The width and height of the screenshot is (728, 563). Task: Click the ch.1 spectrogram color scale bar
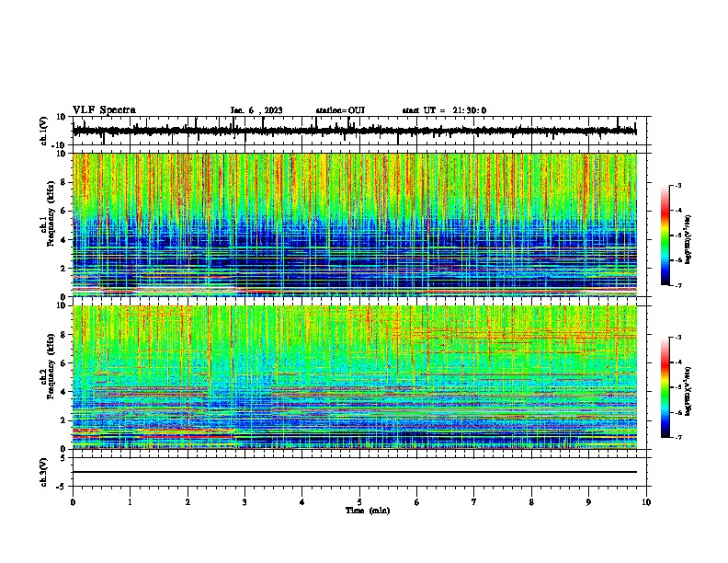click(665, 236)
